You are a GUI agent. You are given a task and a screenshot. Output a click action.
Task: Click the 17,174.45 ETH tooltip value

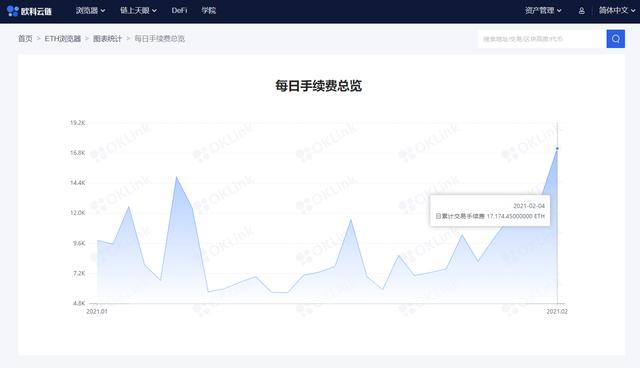pyautogui.click(x=516, y=216)
